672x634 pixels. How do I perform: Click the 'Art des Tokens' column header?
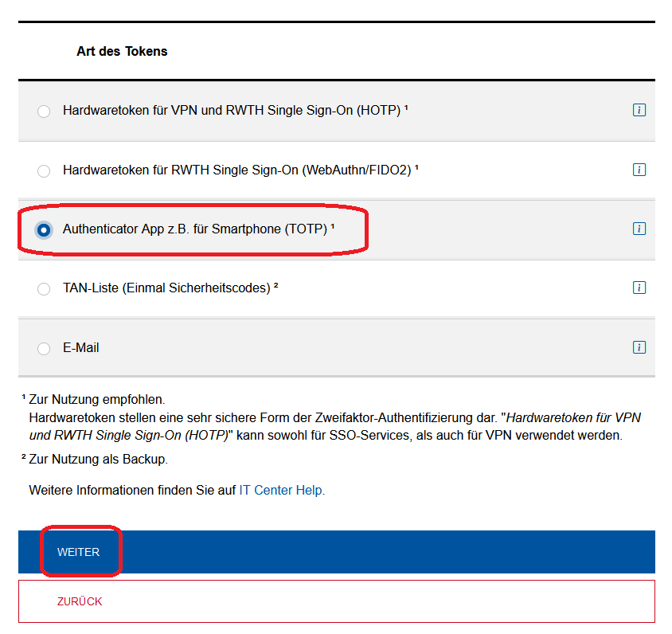pos(122,52)
